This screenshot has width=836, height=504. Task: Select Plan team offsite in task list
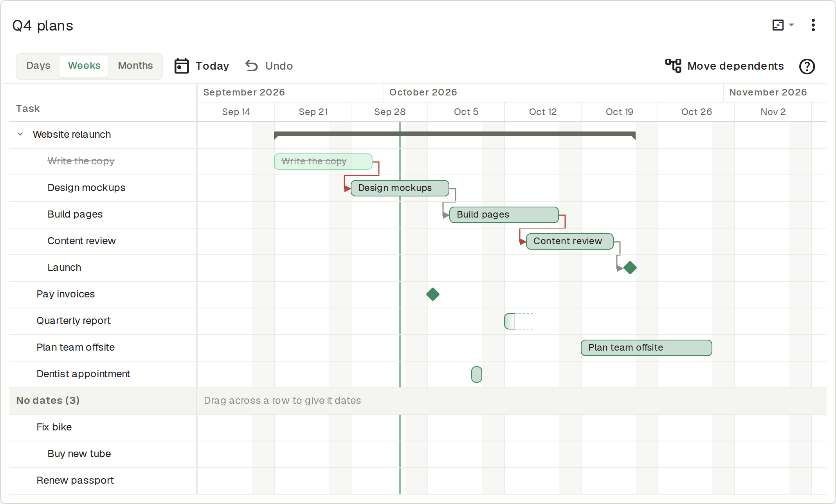76,347
